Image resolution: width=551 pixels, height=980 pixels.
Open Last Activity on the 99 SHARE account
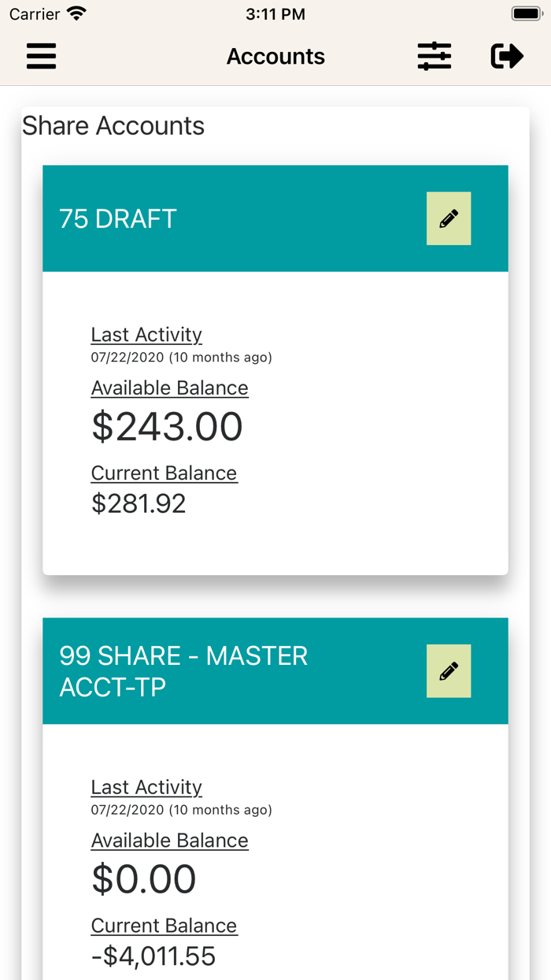(146, 787)
